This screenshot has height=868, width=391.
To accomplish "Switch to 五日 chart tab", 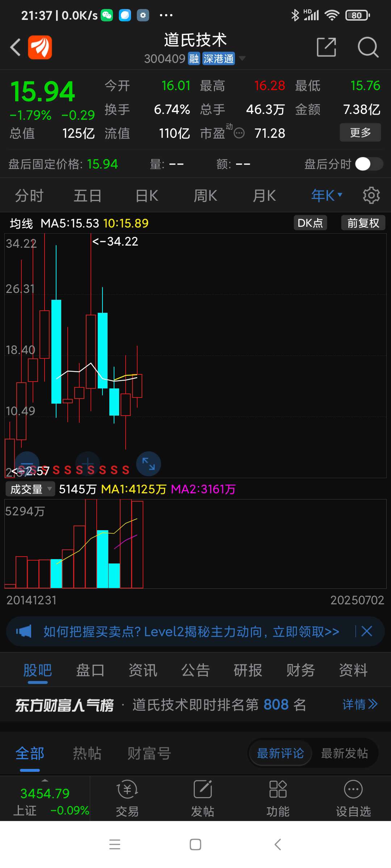I will tap(88, 196).
